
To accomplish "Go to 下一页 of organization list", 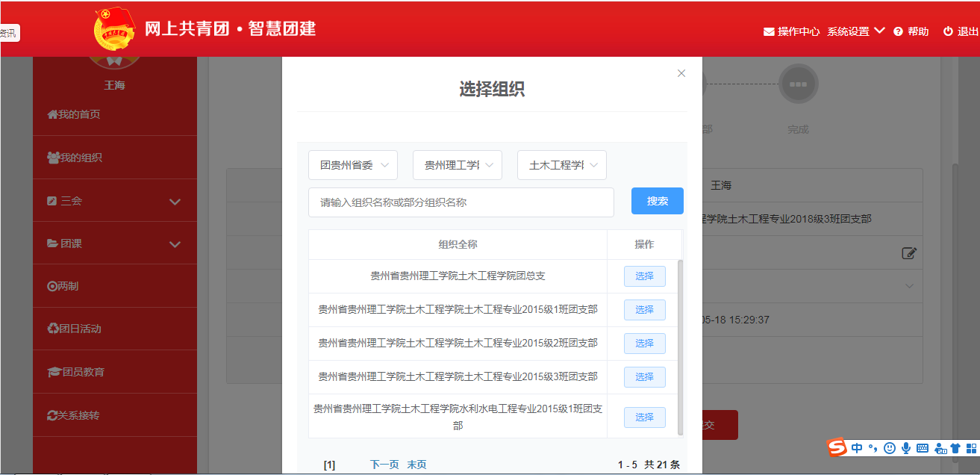I will click(x=384, y=465).
